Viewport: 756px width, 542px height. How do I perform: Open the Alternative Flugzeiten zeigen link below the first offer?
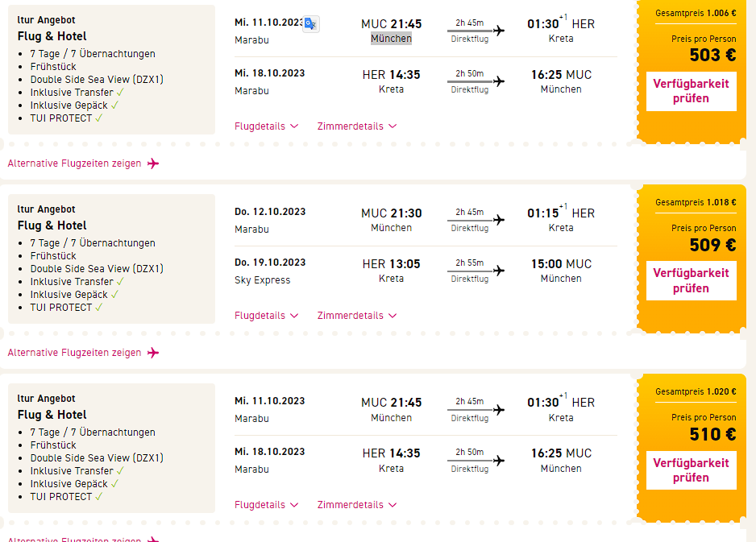(x=74, y=163)
